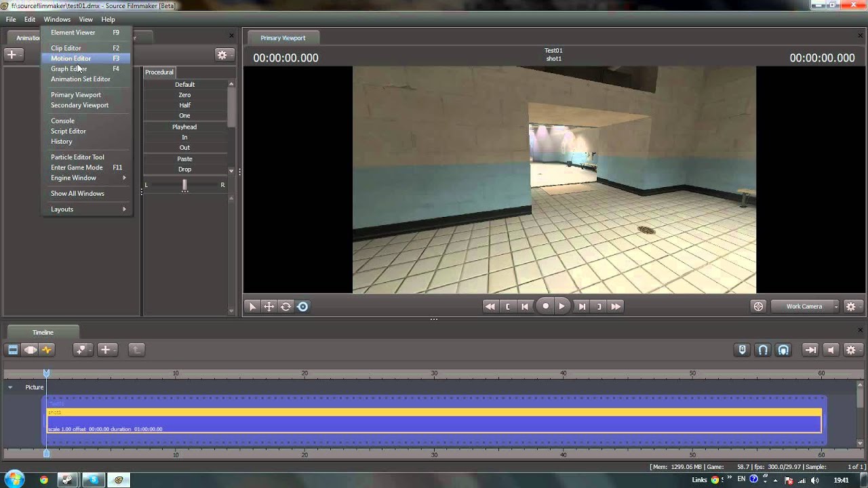Apply the Paste procedural preset

[184, 159]
